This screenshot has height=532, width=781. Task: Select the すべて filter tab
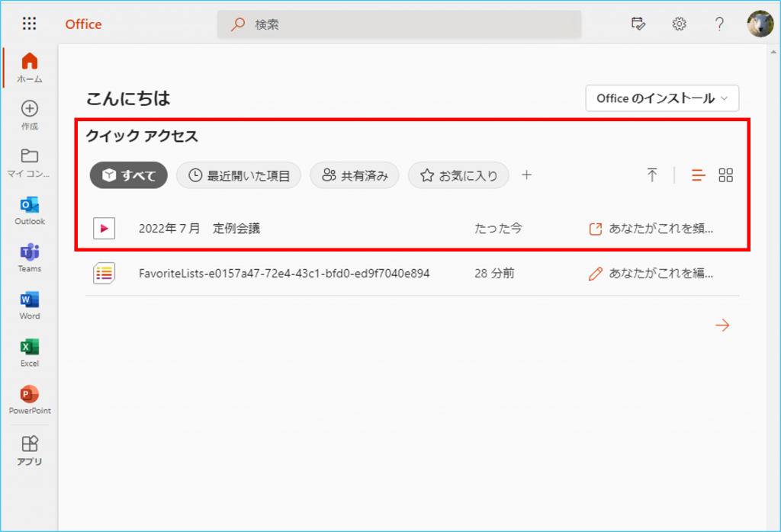pyautogui.click(x=129, y=176)
